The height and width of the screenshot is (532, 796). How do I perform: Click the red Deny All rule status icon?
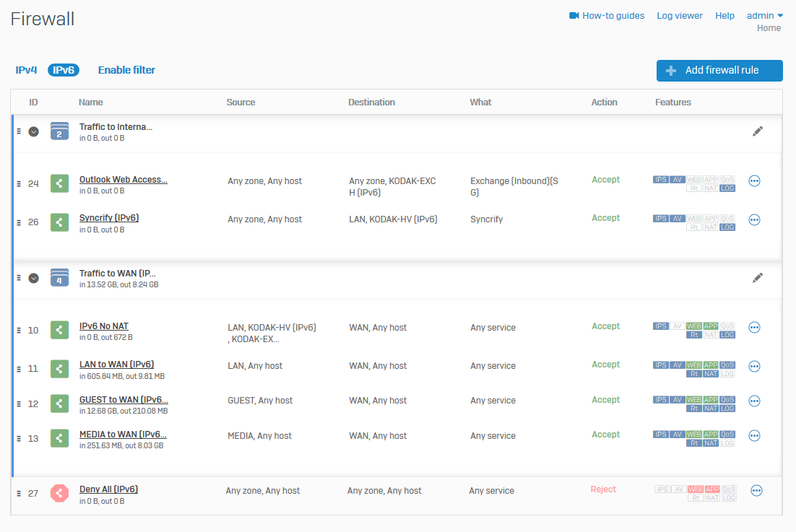pos(59,493)
